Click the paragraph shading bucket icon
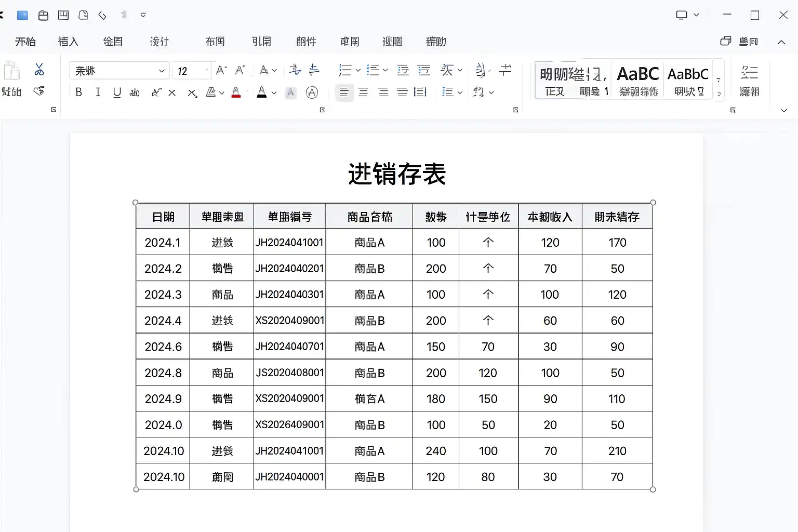The height and width of the screenshot is (532, 798). point(478,92)
